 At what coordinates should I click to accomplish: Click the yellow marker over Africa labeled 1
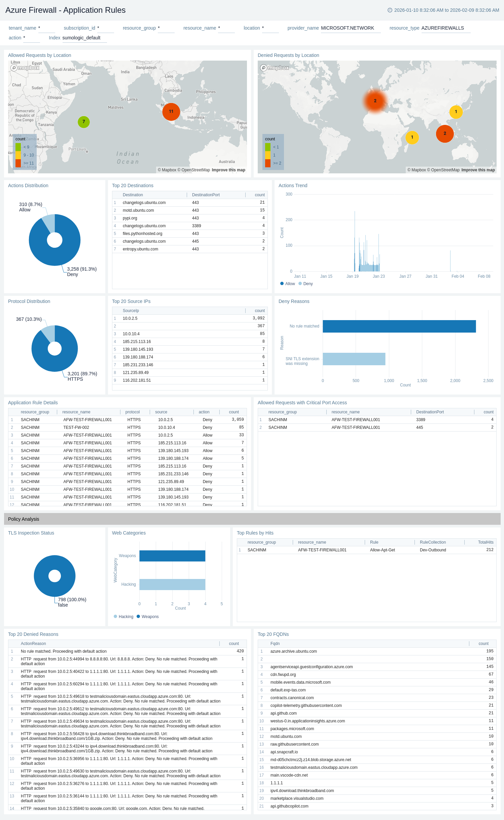click(x=412, y=137)
